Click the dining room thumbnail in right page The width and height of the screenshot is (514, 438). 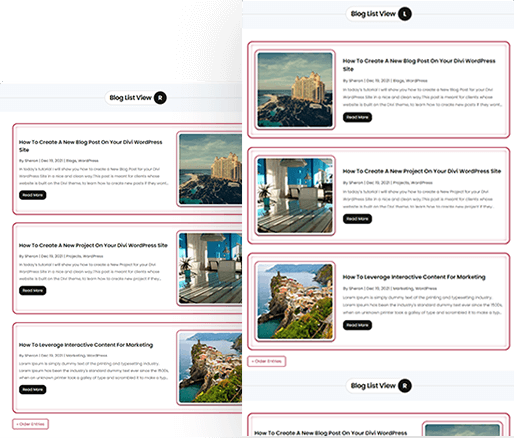[x=295, y=195]
